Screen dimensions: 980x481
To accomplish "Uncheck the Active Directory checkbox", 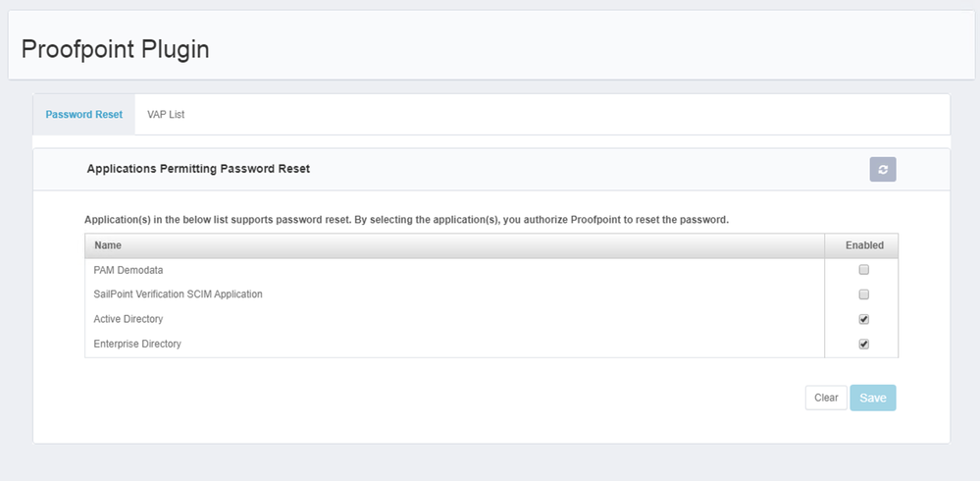I will [863, 319].
